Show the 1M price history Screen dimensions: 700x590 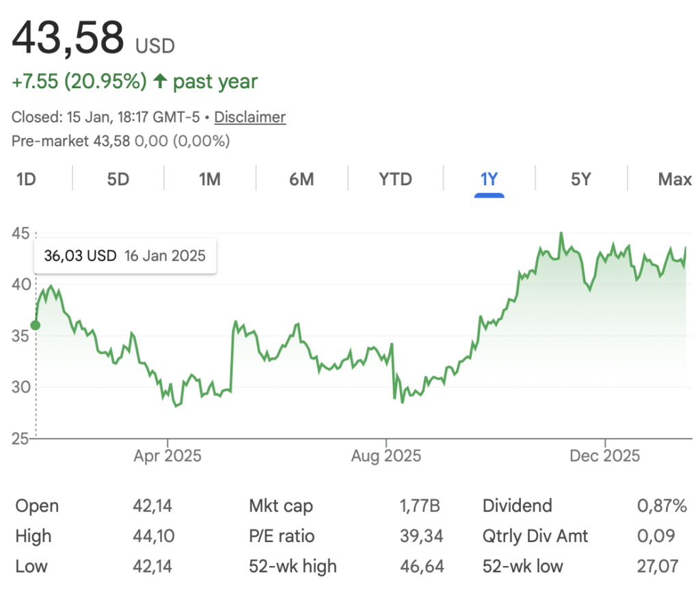(209, 180)
